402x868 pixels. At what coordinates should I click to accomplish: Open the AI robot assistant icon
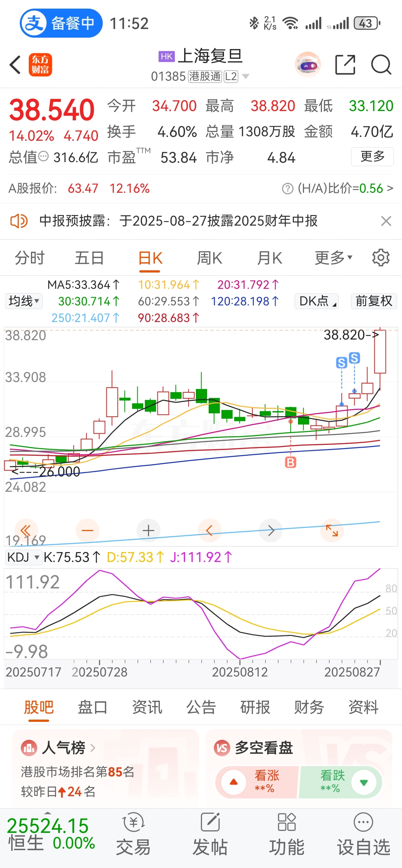[307, 65]
